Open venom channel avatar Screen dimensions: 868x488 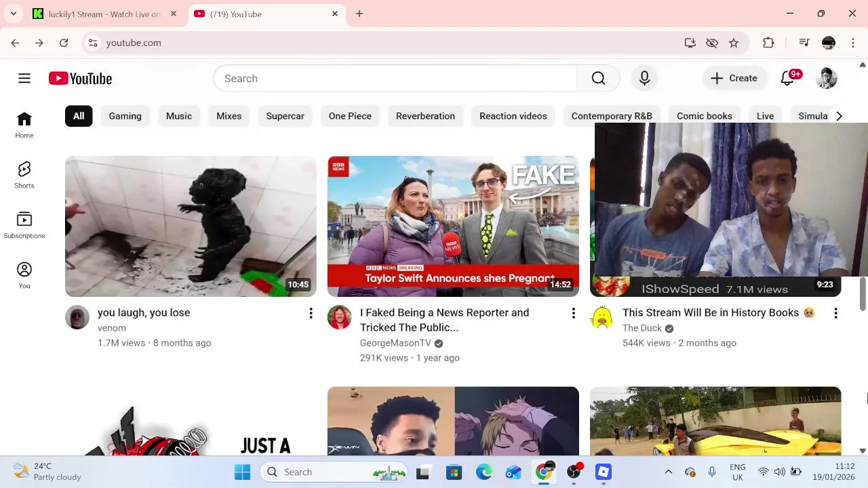(77, 317)
